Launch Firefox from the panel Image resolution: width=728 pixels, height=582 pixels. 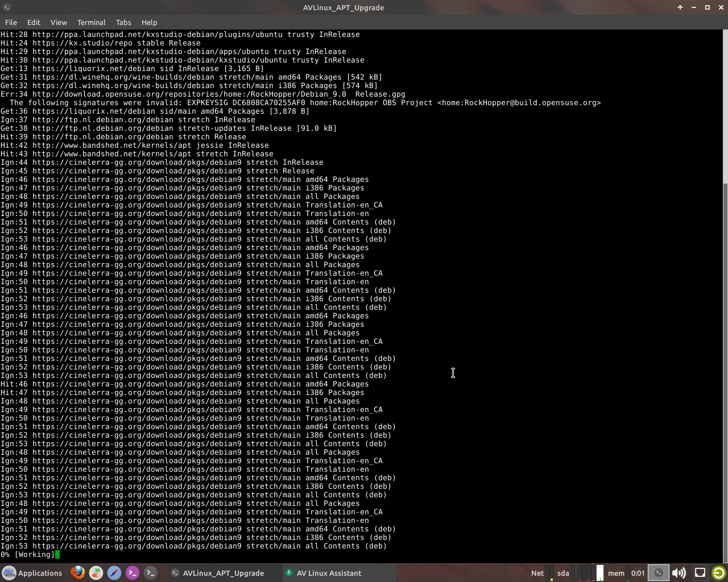pos(78,573)
